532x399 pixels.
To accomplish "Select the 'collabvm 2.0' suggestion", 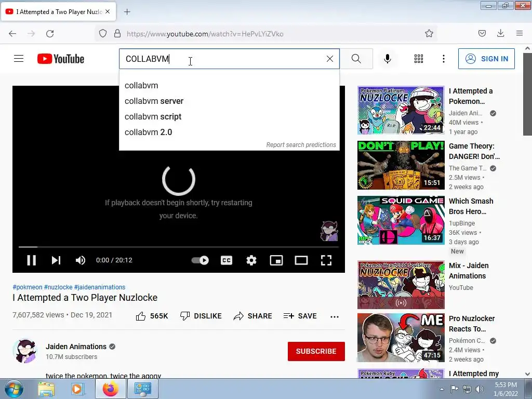I will pos(229,132).
